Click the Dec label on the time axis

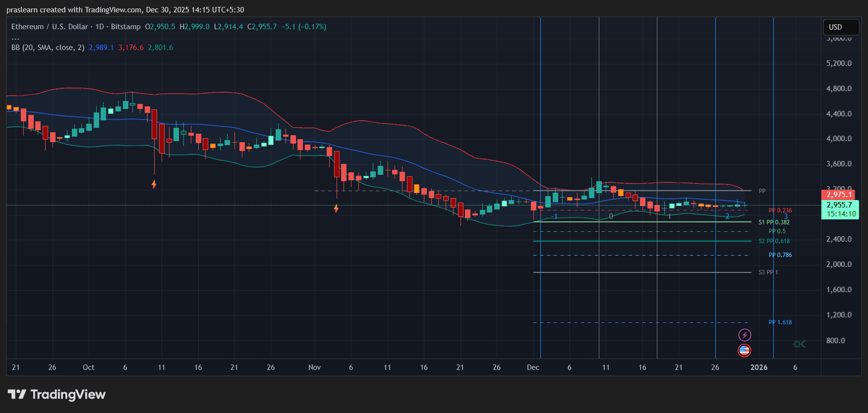[533, 367]
